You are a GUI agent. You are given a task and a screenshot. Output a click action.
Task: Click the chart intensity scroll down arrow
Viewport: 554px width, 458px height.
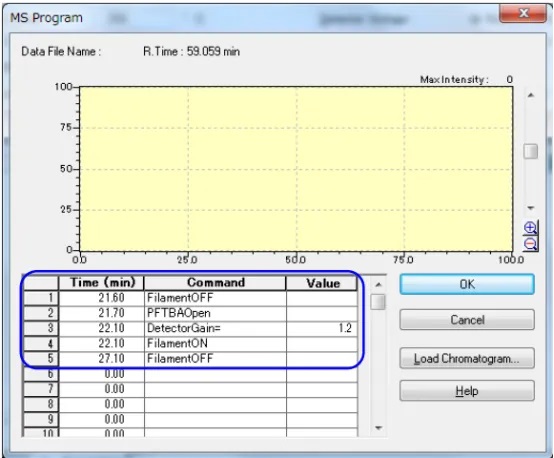(x=530, y=208)
